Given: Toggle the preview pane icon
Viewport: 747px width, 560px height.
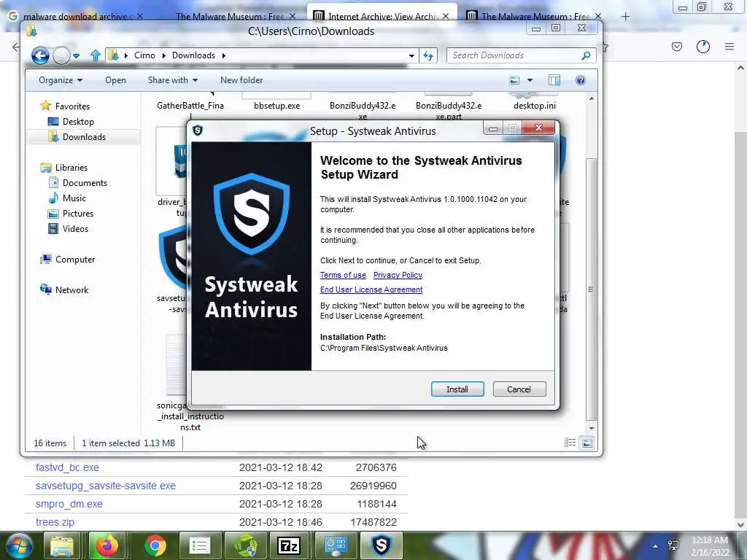Looking at the screenshot, I should (554, 80).
